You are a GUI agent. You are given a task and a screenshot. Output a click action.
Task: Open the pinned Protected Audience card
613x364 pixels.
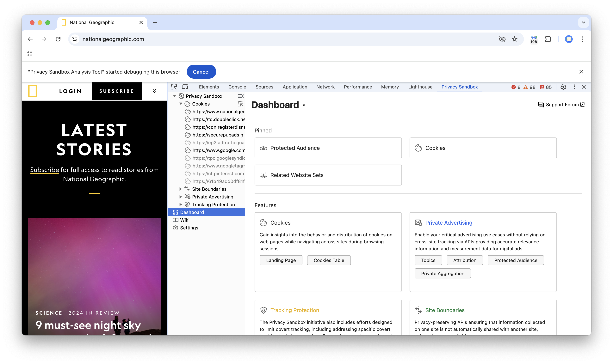pyautogui.click(x=328, y=148)
